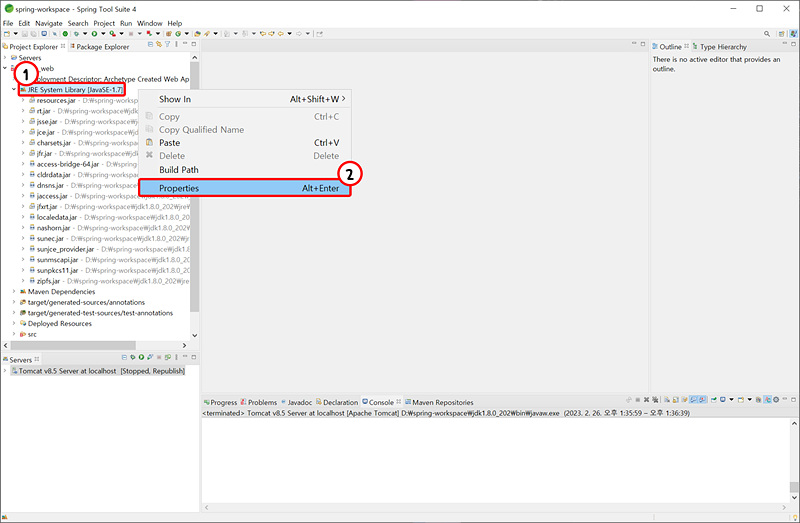Screen dimensions: 800x523
Task: Open the Project Explorer filter icon
Action: [167, 44]
